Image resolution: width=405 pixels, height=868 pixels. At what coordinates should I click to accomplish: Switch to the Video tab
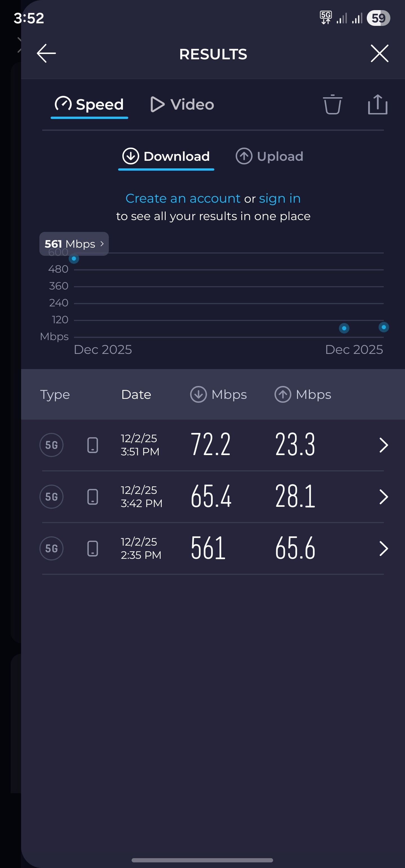[x=182, y=105]
